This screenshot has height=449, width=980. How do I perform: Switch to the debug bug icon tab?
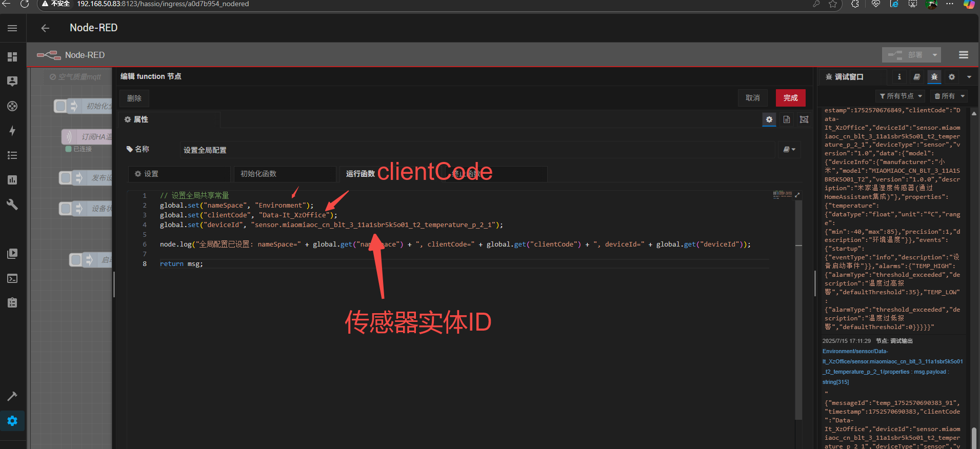934,77
